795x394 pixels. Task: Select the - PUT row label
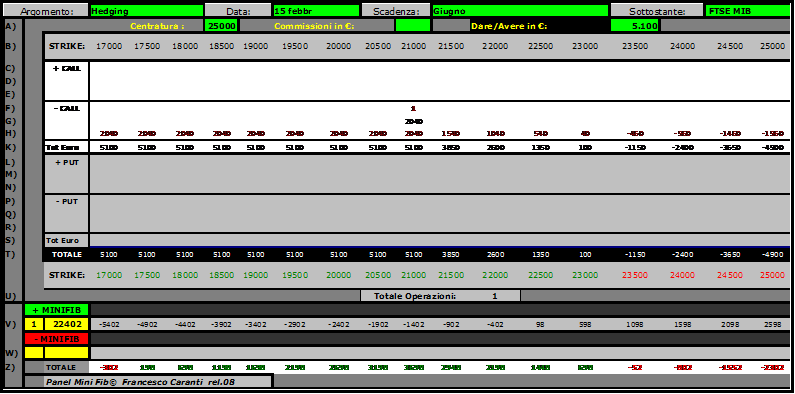[x=66, y=201]
